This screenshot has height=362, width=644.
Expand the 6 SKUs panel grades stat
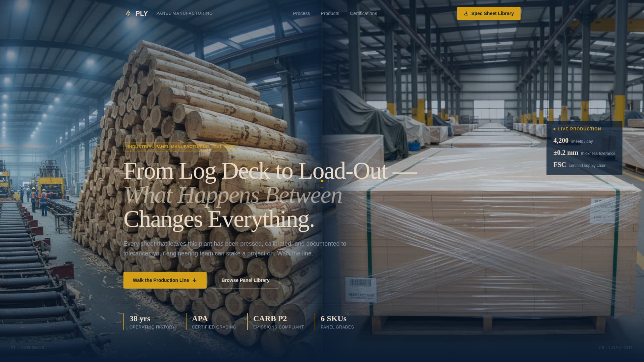pyautogui.click(x=336, y=322)
